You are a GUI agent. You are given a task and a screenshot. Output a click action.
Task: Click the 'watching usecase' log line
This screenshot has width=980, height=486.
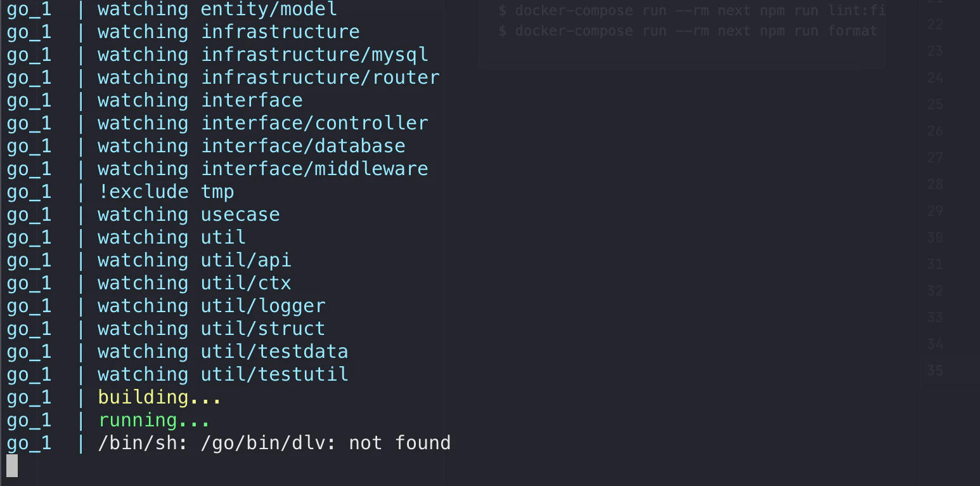tap(189, 214)
